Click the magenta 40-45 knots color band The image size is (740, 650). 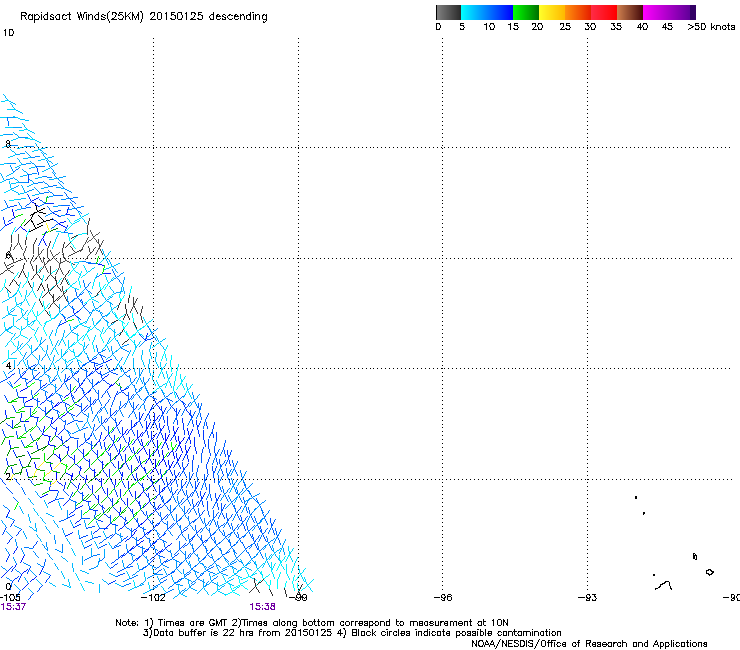[655, 12]
